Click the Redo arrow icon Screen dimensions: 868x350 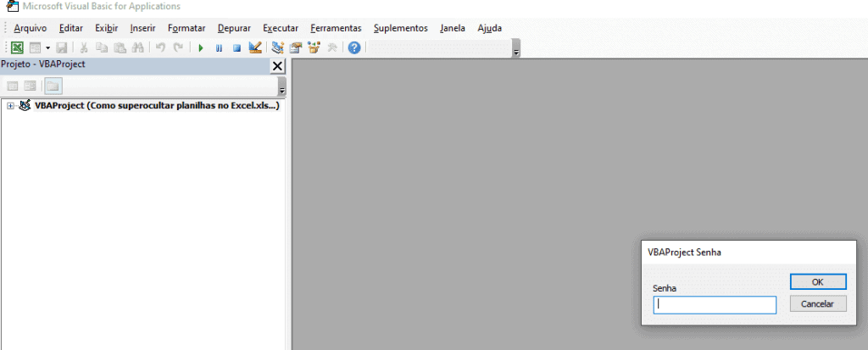pyautogui.click(x=178, y=47)
